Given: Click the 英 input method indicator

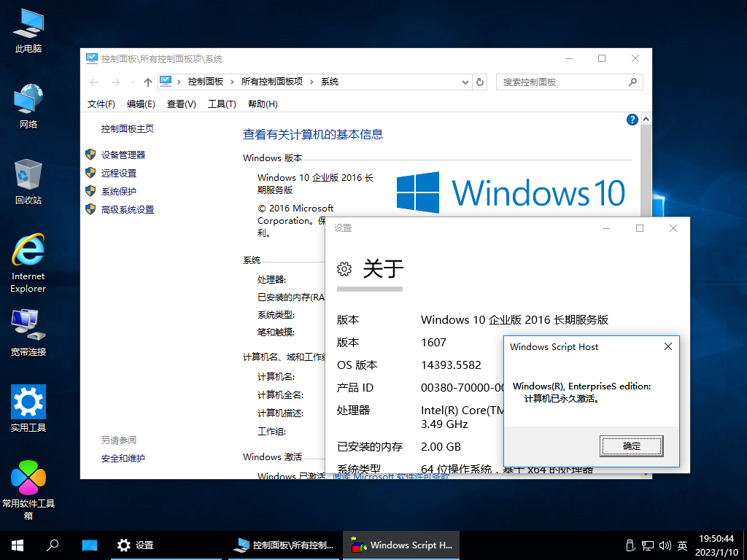Looking at the screenshot, I should tap(683, 545).
